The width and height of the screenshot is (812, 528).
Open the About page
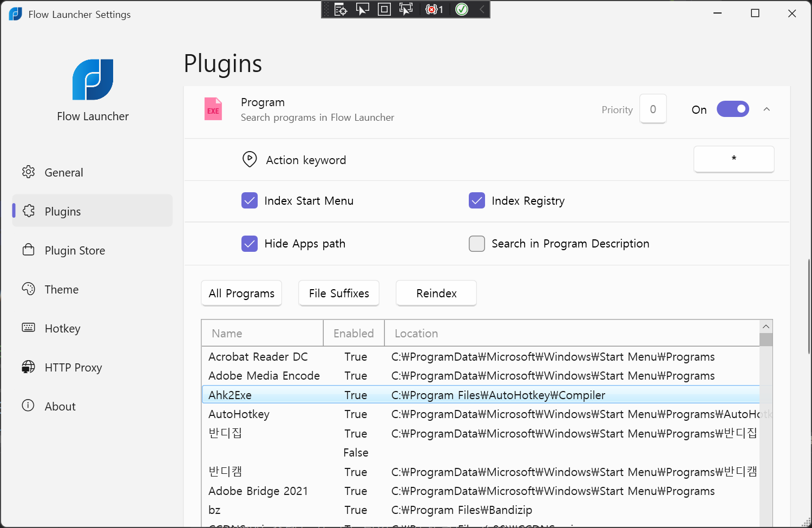point(92,406)
